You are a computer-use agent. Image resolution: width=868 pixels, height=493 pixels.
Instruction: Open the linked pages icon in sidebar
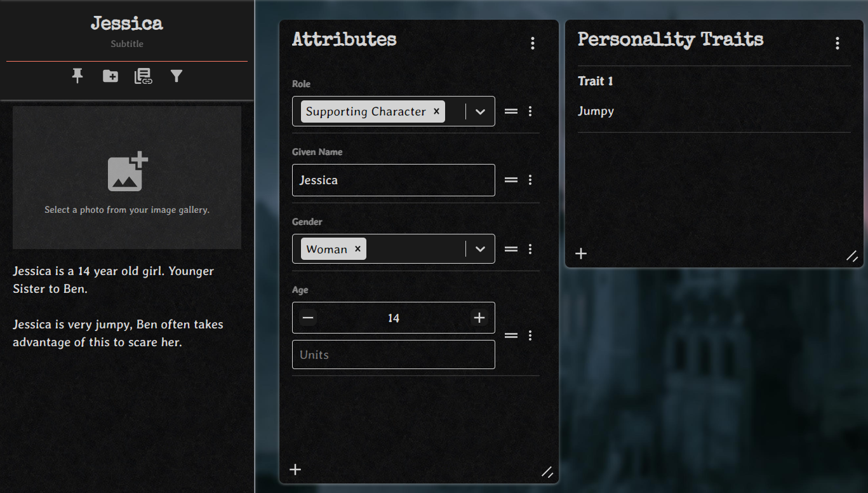(144, 76)
